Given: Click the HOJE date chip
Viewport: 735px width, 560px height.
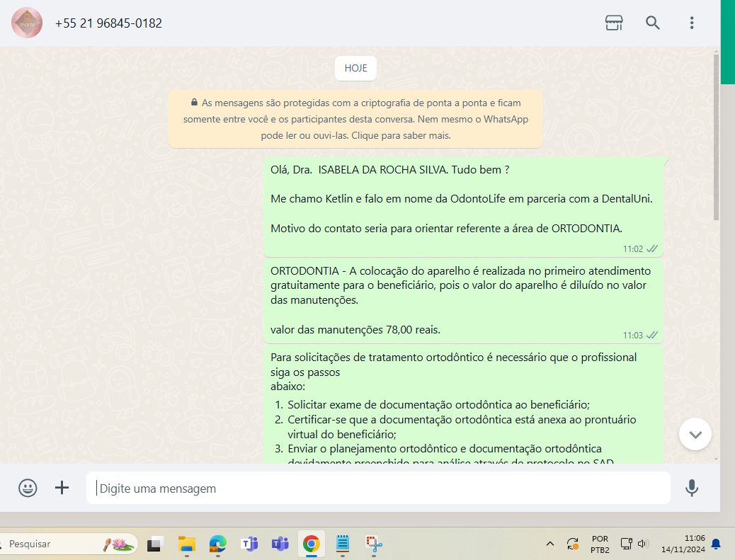Looking at the screenshot, I should (355, 68).
